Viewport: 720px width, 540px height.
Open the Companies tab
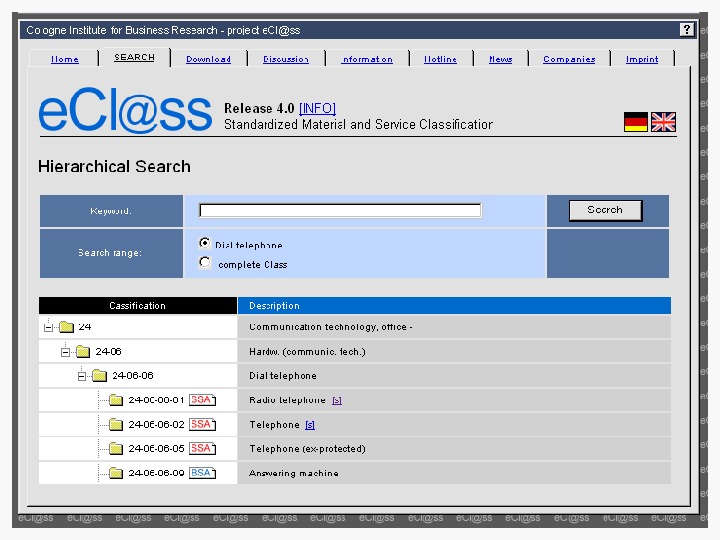point(569,59)
